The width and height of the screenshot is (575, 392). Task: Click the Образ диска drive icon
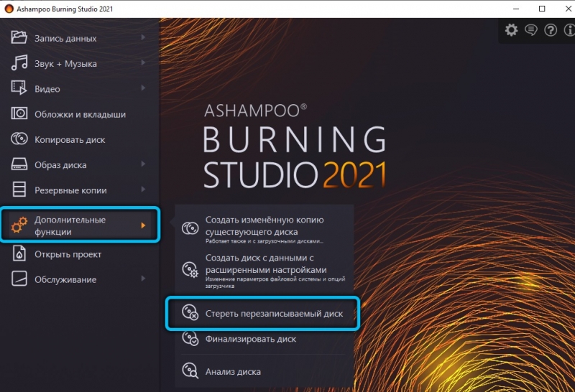pos(19,164)
